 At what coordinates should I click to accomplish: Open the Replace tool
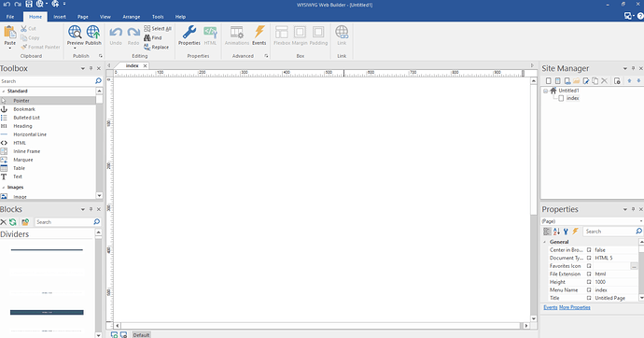[157, 48]
